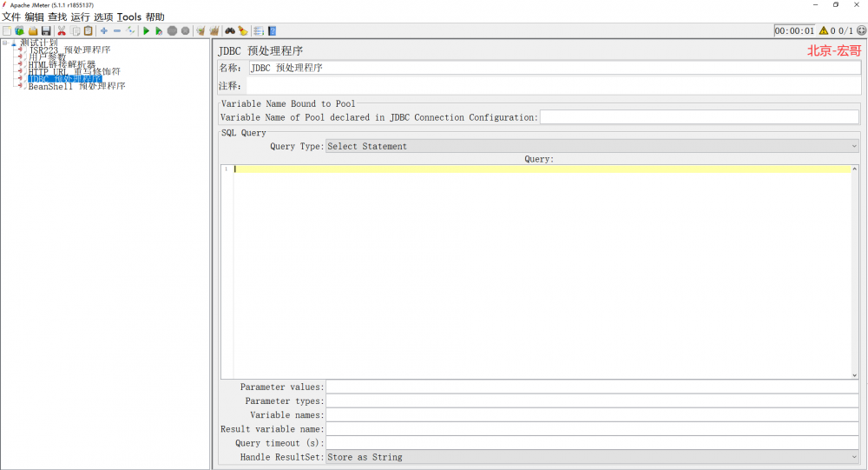Stop the test with the first gray stop icon

coord(172,31)
